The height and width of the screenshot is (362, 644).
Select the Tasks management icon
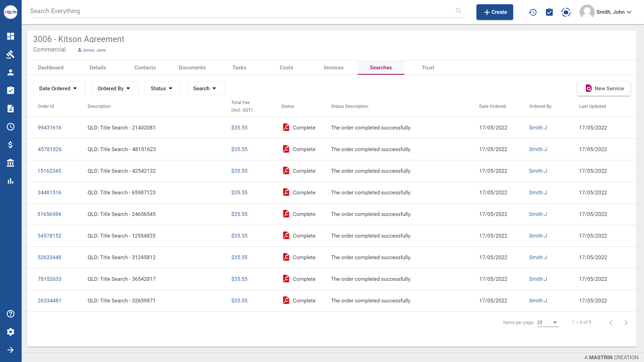[11, 90]
